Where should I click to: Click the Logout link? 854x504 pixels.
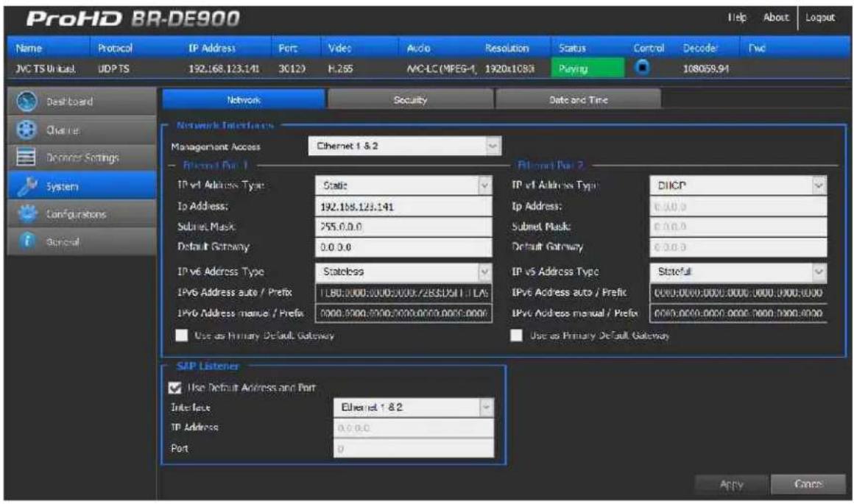819,18
